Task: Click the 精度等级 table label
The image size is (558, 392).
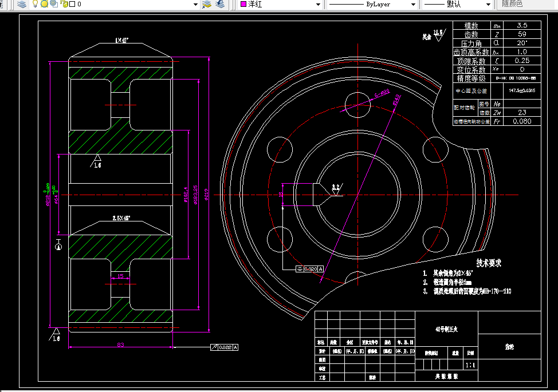Action: point(471,78)
